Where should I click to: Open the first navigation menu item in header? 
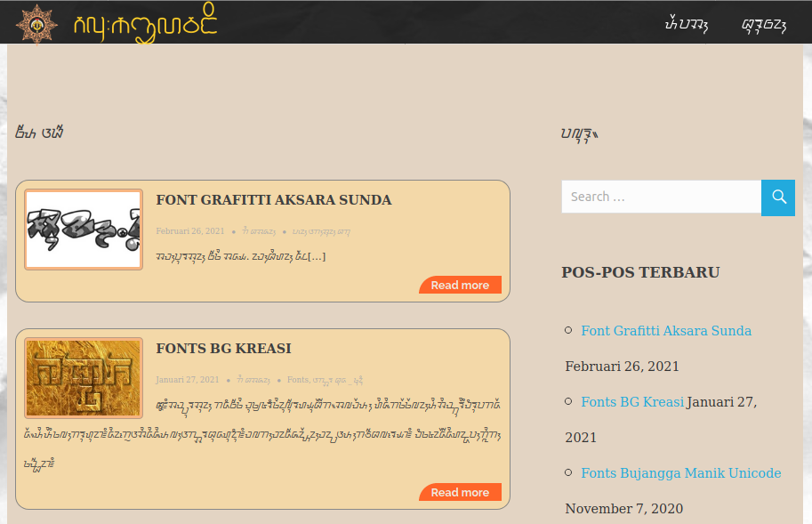(x=686, y=24)
